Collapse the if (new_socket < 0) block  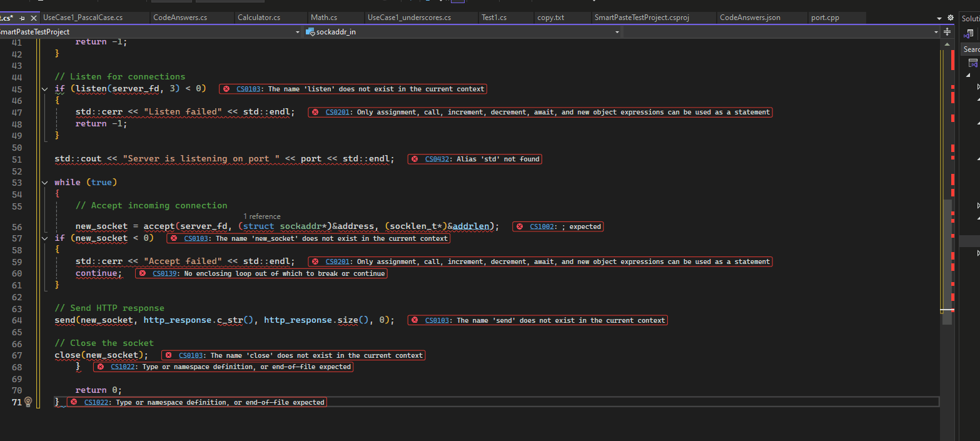44,238
